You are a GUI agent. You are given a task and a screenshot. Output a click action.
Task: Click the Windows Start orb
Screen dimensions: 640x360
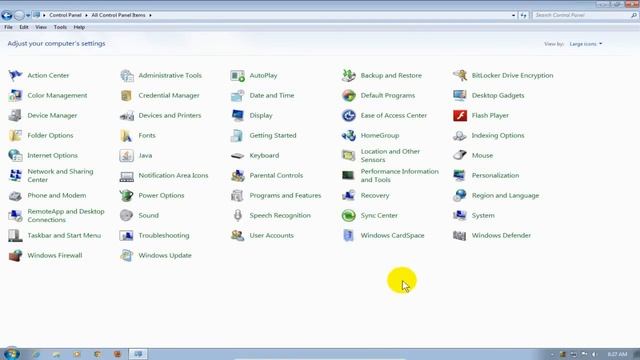pyautogui.click(x=11, y=353)
